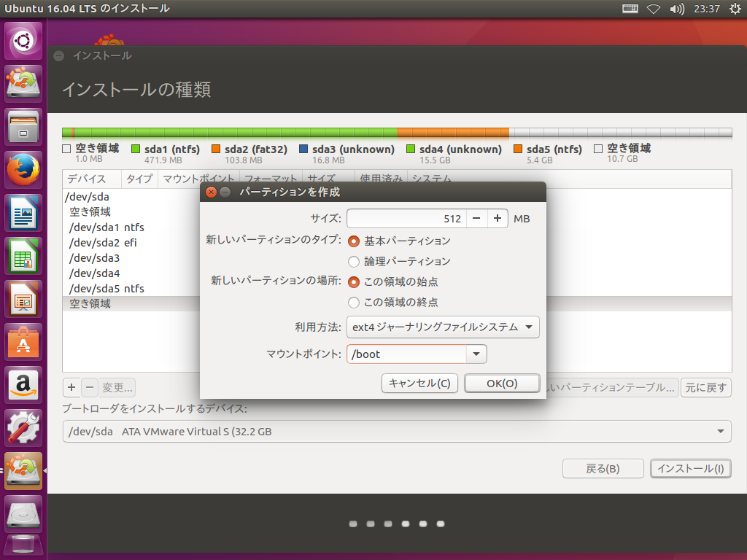Image resolution: width=747 pixels, height=560 pixels.
Task: Launch LibreOffice Calc
Action: pyautogui.click(x=23, y=256)
